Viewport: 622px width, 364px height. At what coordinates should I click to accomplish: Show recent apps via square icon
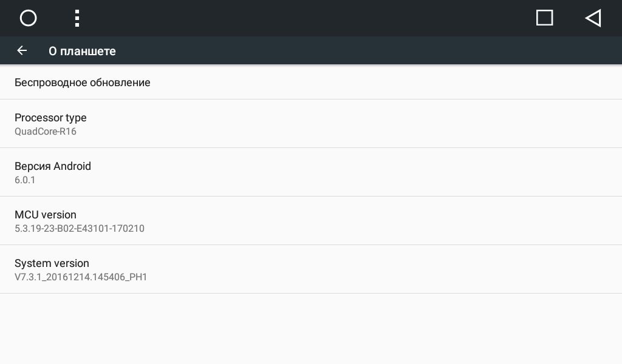pos(544,18)
